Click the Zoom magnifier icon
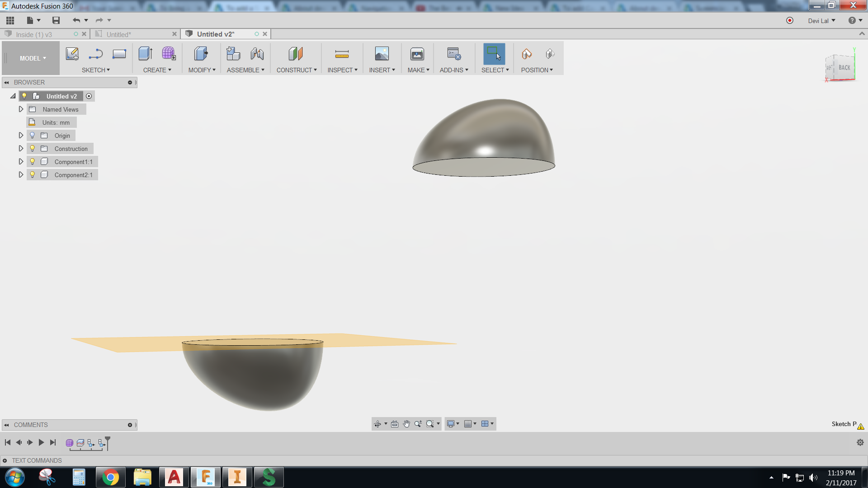Screen dimensions: 868x488 pos(419,424)
